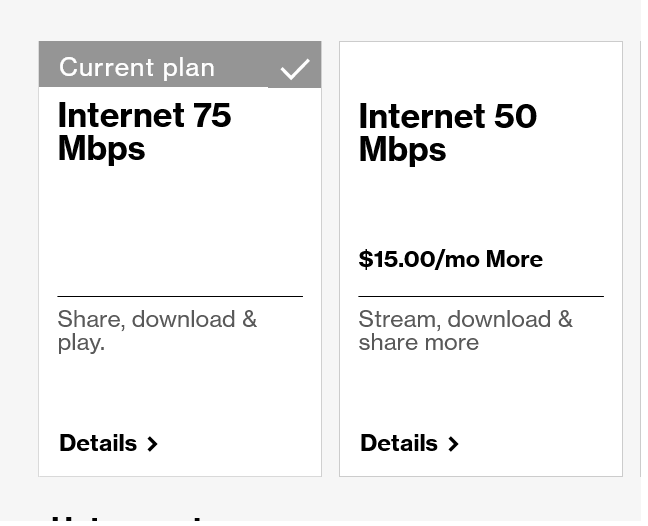Click the checkmark icon on Current plan banner

tap(295, 69)
